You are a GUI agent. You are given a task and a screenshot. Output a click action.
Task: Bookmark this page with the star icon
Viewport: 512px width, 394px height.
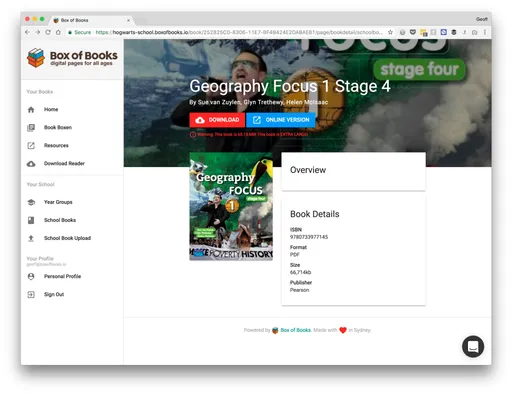[x=390, y=32]
